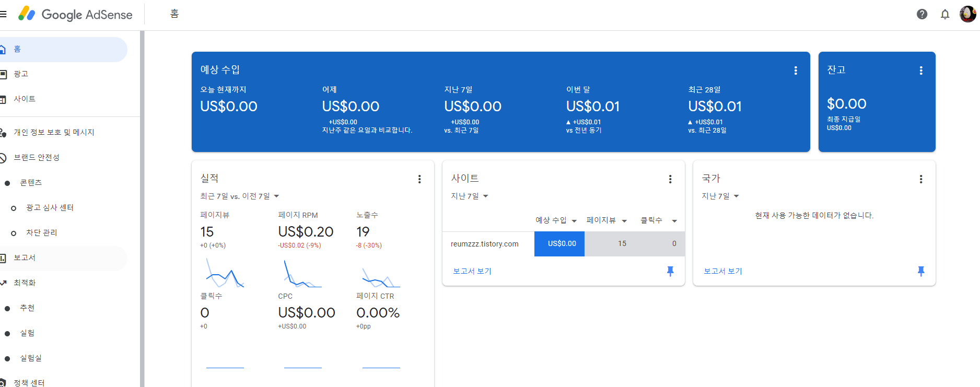Open the 최근 7일 vs. 이전 7일 dropdown

(240, 196)
